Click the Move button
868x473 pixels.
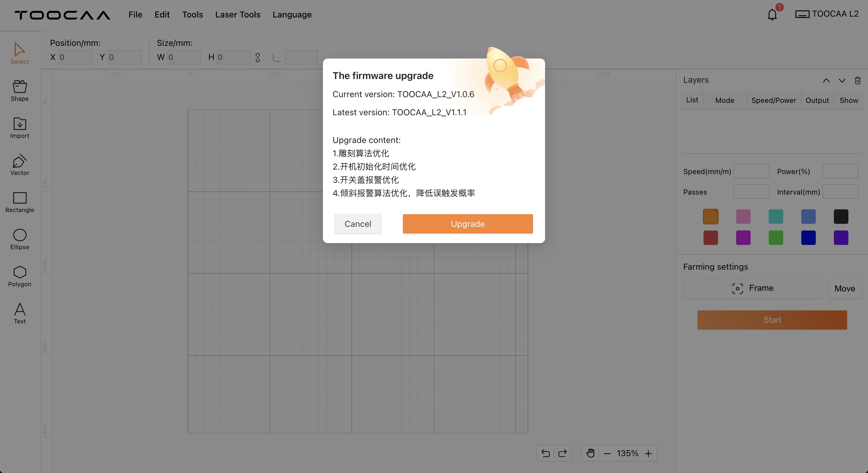click(845, 288)
